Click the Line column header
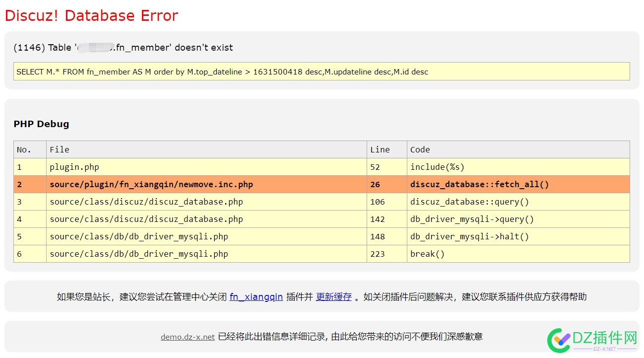Viewport: 644px width, 358px height. coord(387,149)
